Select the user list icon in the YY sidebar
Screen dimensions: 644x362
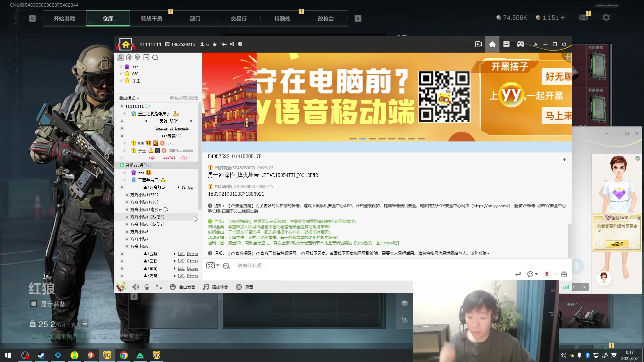coord(120,57)
